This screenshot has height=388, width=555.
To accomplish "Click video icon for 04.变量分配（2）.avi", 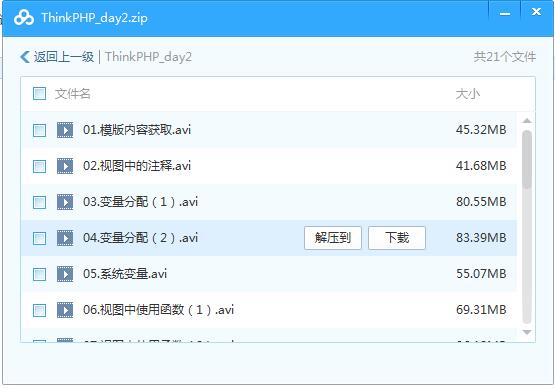I will pyautogui.click(x=65, y=238).
